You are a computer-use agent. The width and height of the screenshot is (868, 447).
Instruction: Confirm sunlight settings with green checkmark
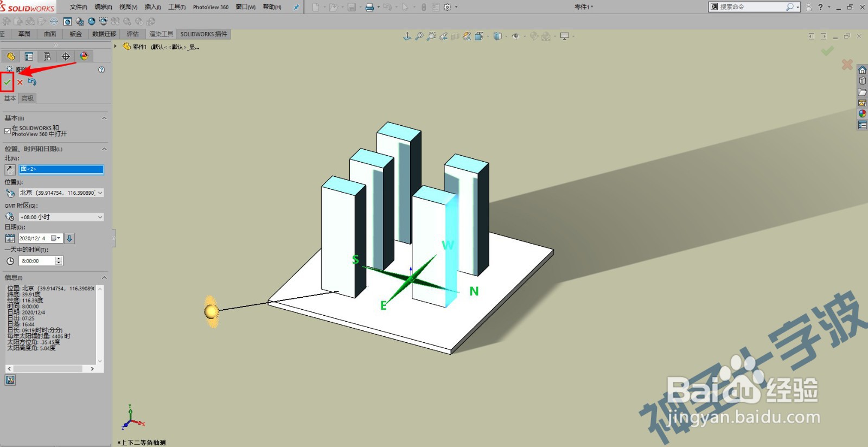tap(7, 82)
